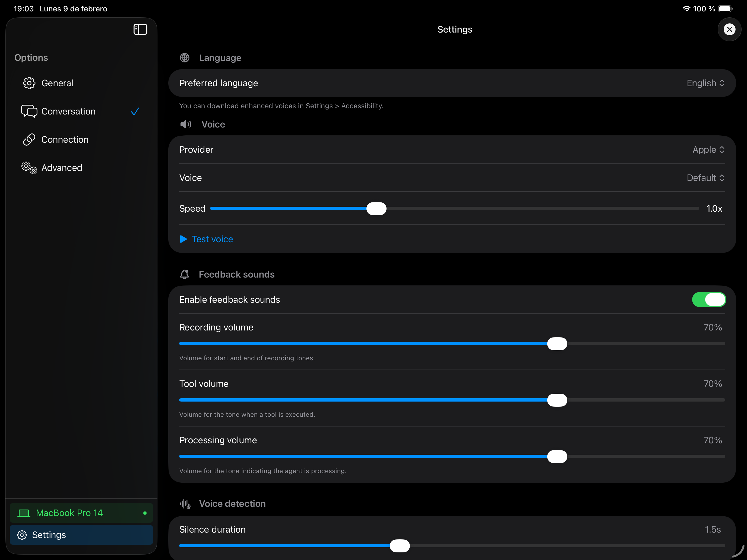
Task: Click the gear icon next to General
Action: point(29,83)
